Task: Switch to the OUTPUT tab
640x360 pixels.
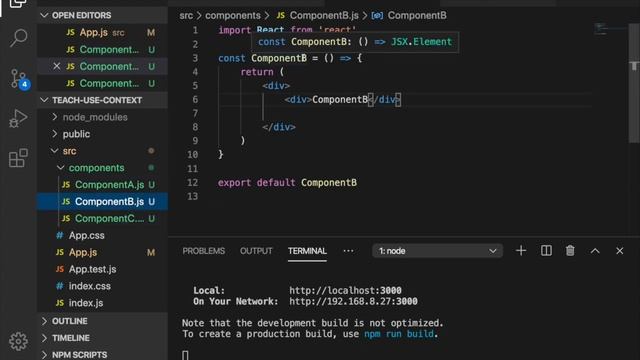Action: pos(256,251)
